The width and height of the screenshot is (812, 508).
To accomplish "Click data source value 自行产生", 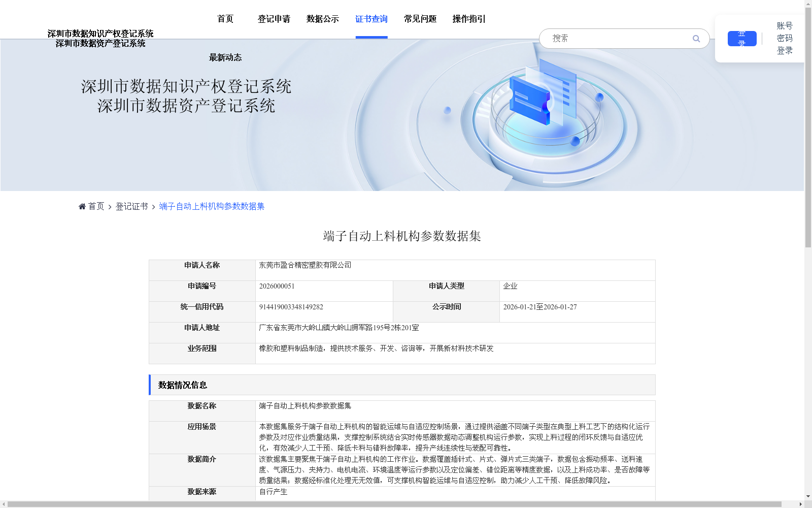I will [x=273, y=492].
